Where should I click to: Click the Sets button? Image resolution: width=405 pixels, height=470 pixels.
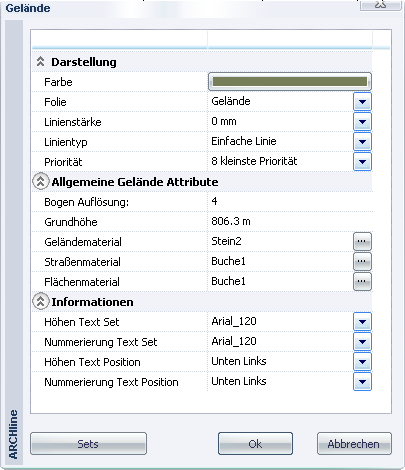click(x=88, y=444)
